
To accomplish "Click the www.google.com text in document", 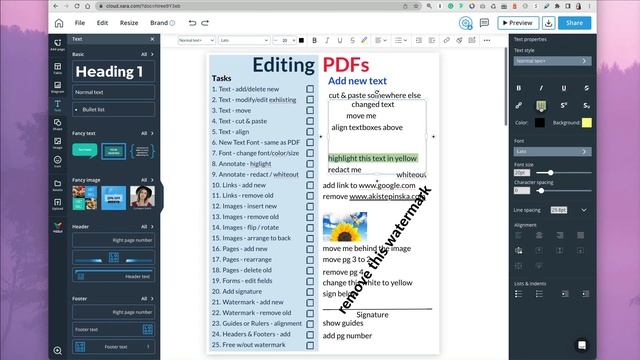I will click(x=387, y=185).
